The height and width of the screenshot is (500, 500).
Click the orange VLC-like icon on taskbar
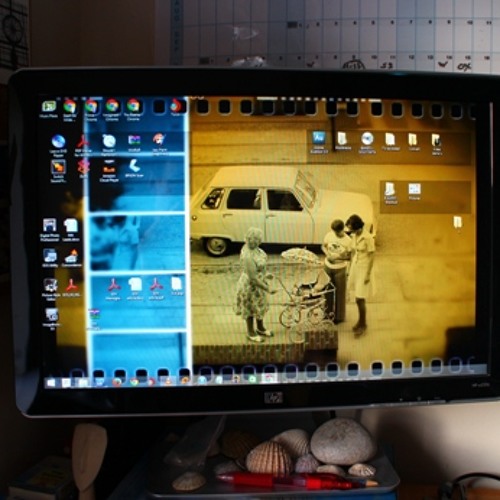tap(168, 381)
